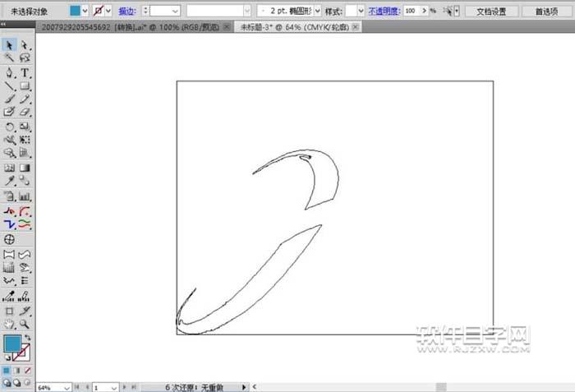575x392 pixels.
Task: Select the Direct Selection tool
Action: [x=25, y=45]
